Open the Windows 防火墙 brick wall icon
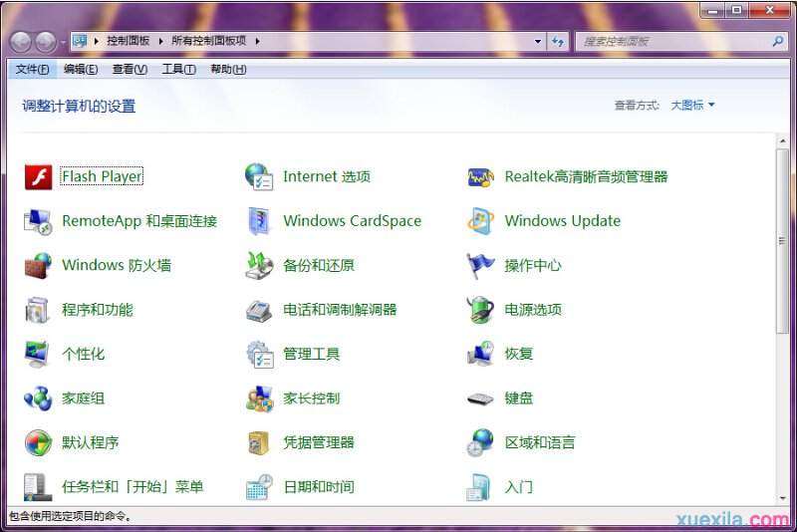Viewport: 797px width, 532px height. [38, 265]
